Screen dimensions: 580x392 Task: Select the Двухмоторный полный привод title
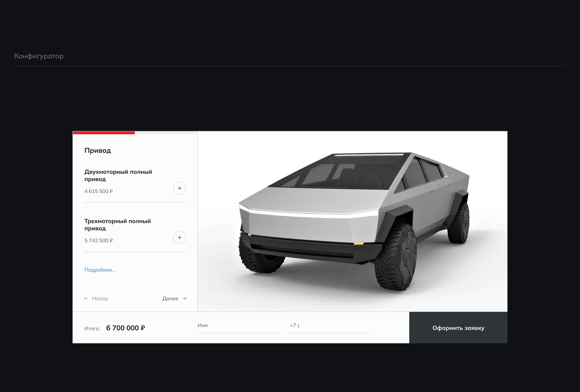click(118, 175)
